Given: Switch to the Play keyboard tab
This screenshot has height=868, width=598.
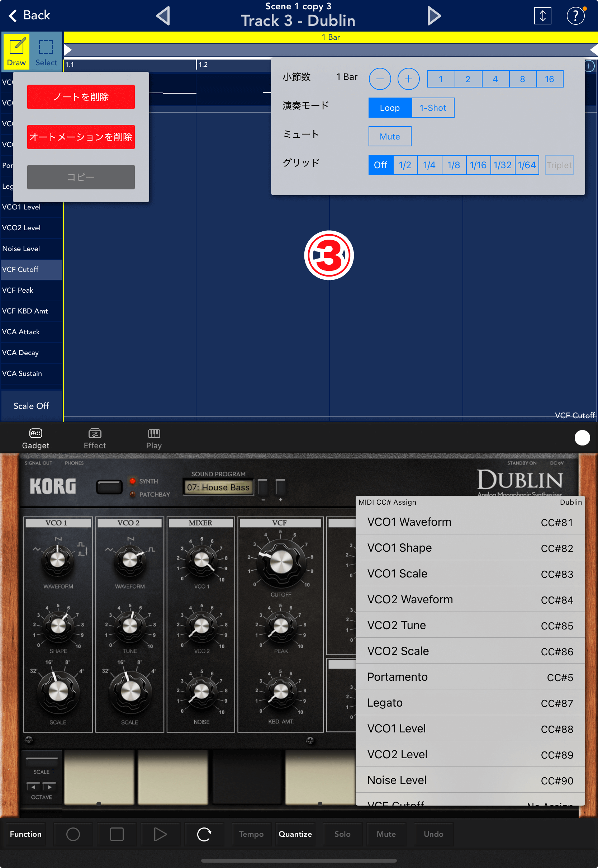Looking at the screenshot, I should pyautogui.click(x=154, y=439).
